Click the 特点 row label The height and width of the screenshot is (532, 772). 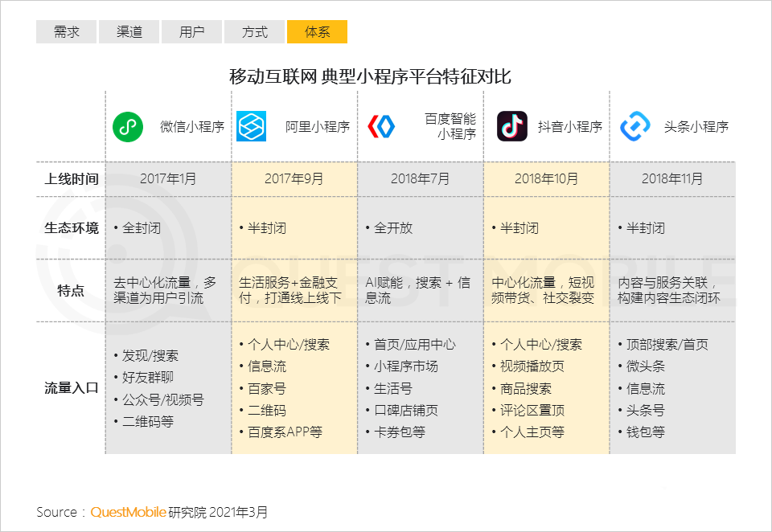point(71,291)
